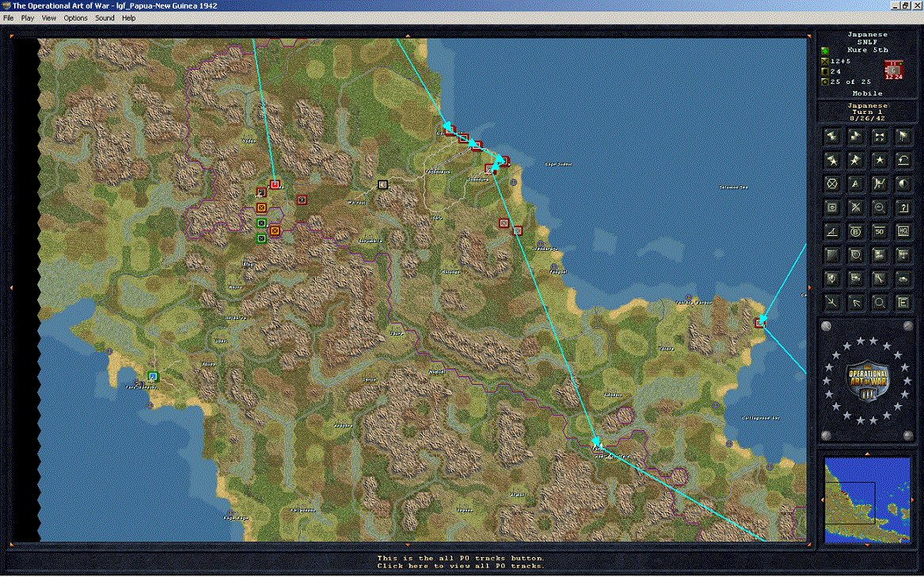This screenshot has height=577, width=924.
Task: Click the 'Mobile' deployment status text
Action: point(867,93)
